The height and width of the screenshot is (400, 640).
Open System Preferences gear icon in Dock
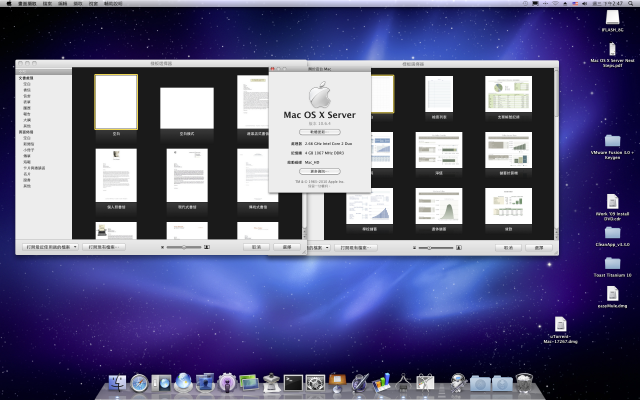click(315, 383)
